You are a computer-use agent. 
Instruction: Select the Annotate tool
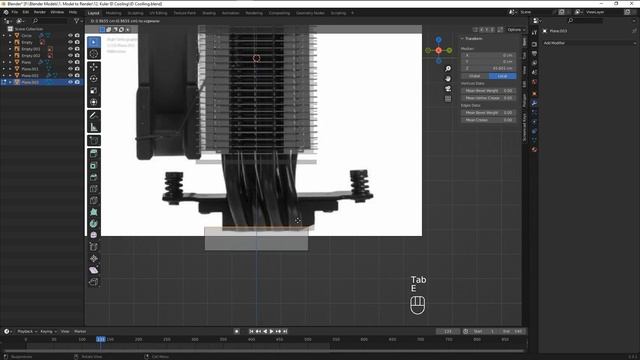(x=94, y=116)
